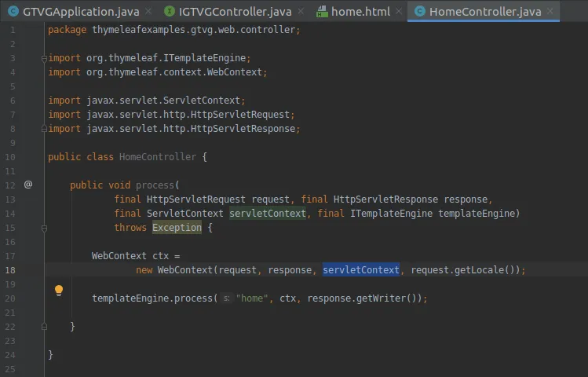Switch to the IGTVGController.java tab
The width and height of the screenshot is (588, 377).
[235, 12]
